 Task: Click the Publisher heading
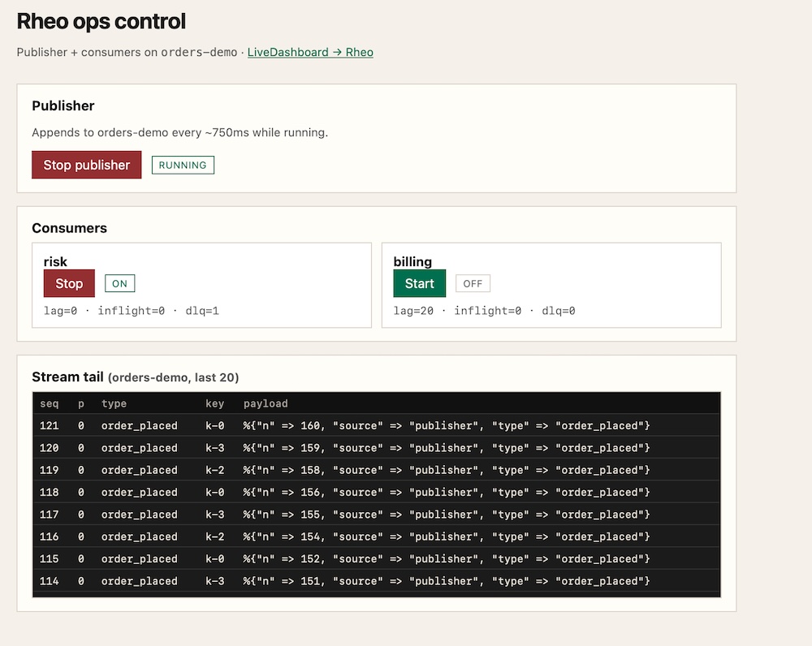63,106
